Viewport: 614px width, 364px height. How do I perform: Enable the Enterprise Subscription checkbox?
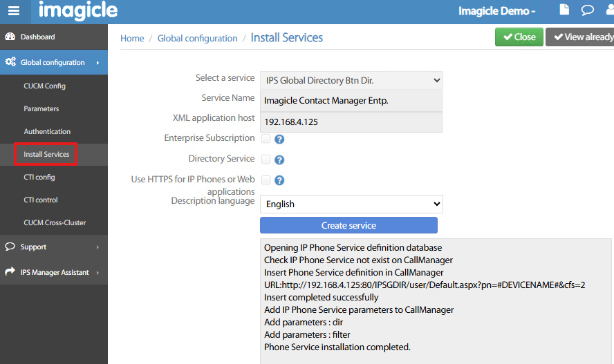pyautogui.click(x=266, y=139)
